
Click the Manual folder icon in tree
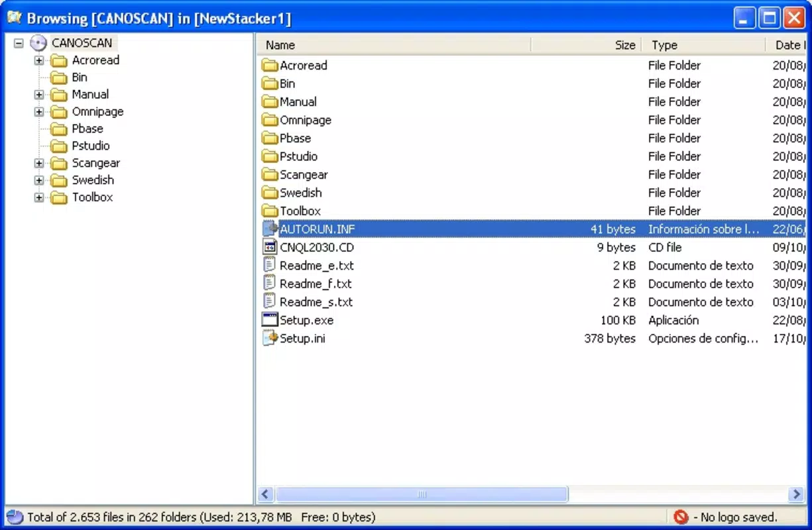(x=60, y=95)
